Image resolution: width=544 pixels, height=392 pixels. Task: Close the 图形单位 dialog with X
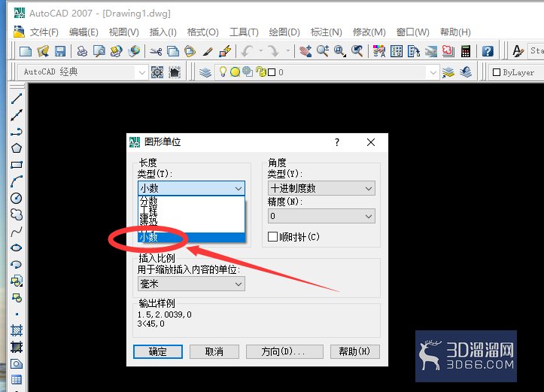(371, 142)
